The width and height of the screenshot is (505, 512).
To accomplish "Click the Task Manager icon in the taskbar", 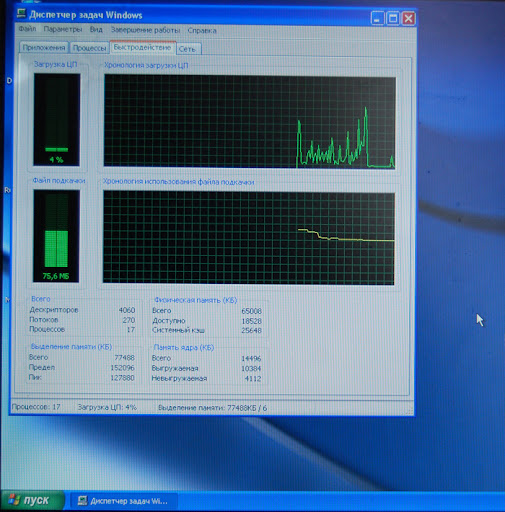I will [82, 501].
